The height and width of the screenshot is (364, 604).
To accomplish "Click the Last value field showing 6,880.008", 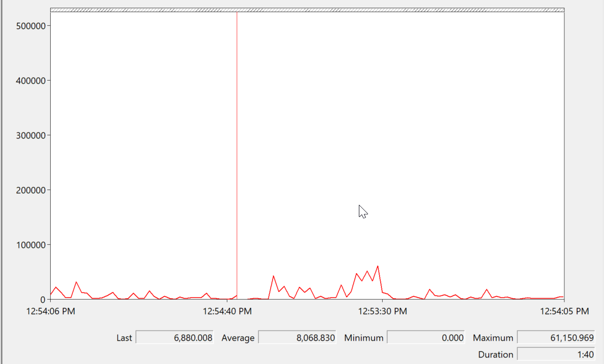I will coord(175,337).
